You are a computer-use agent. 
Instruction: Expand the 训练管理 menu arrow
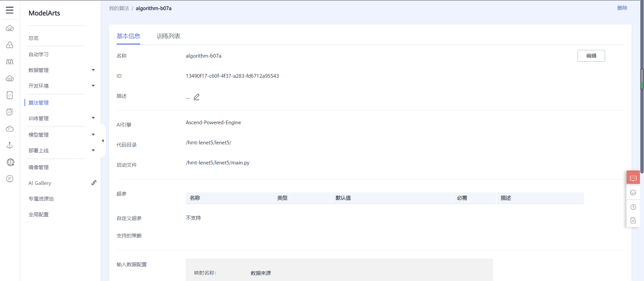pos(93,118)
